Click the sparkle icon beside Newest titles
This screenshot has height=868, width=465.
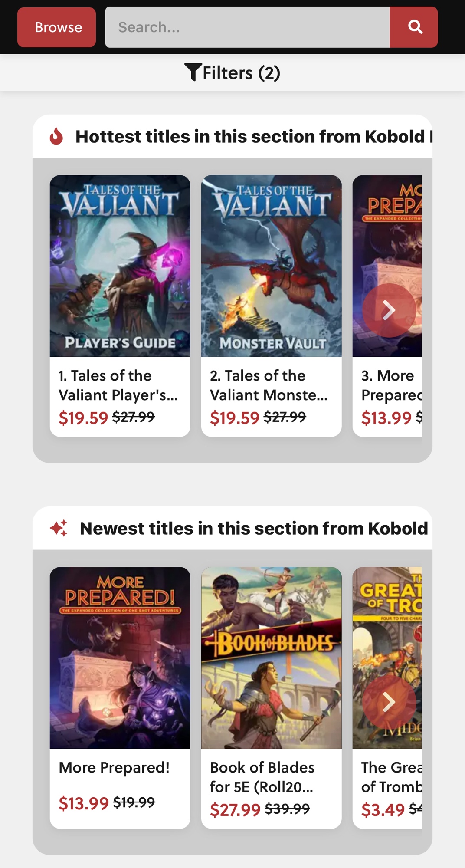(x=59, y=528)
